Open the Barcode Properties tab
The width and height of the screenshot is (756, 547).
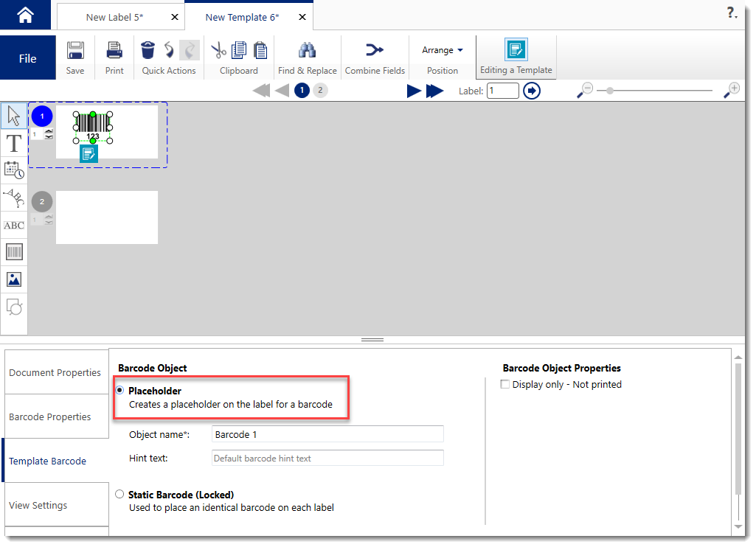(x=50, y=417)
